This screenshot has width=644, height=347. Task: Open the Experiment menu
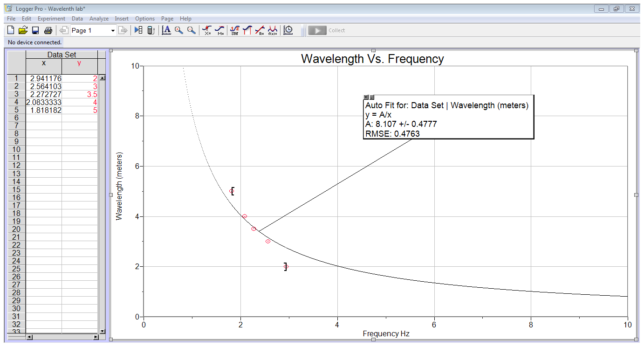tap(51, 19)
